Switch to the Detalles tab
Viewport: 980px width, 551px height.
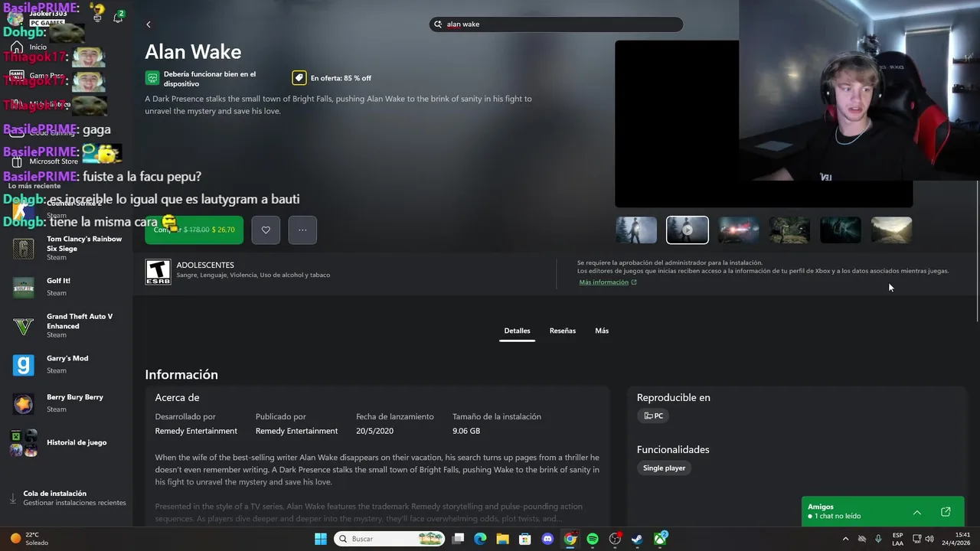[x=517, y=331]
